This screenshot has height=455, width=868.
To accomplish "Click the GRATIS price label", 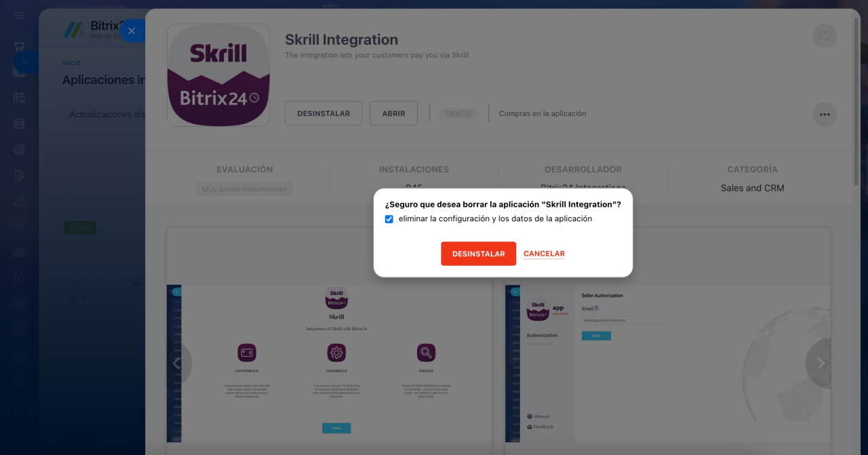I will coord(458,113).
